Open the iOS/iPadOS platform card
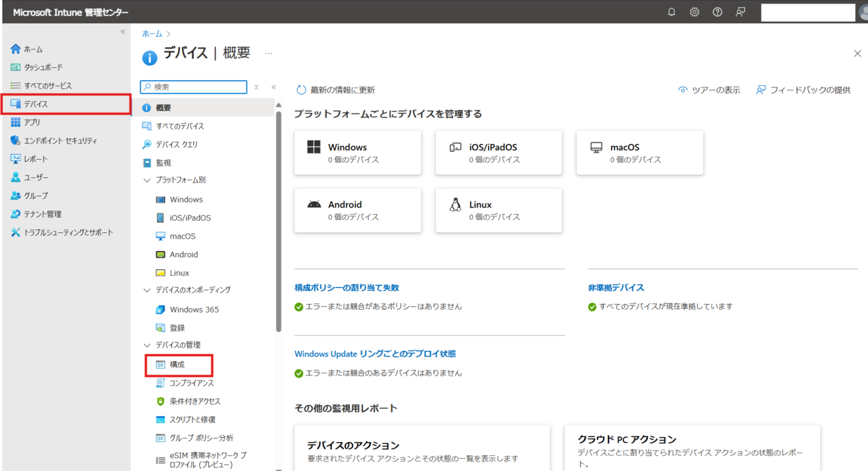 [x=498, y=153]
